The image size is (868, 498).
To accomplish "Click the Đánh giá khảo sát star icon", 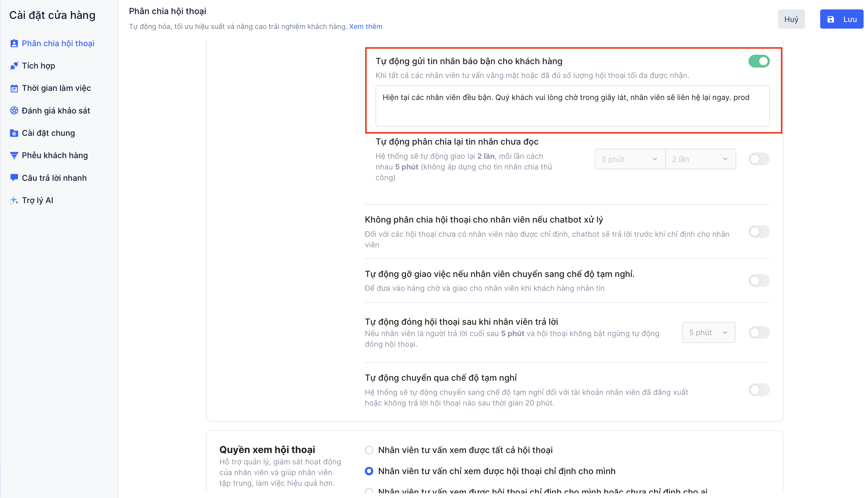I will tap(14, 110).
